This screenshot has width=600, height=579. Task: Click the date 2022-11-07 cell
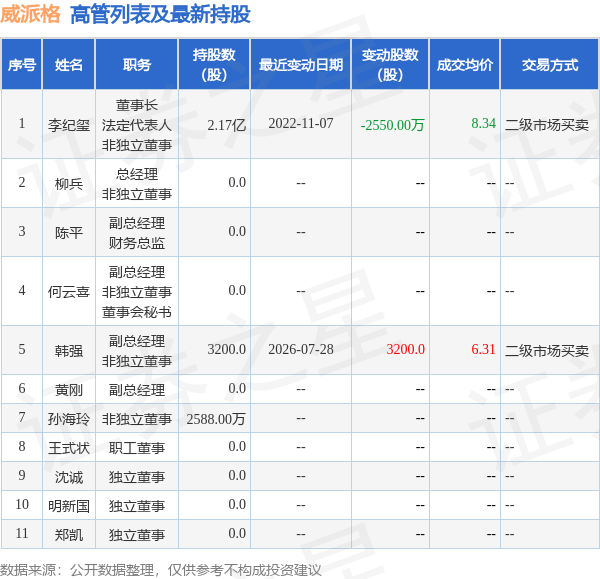301,124
